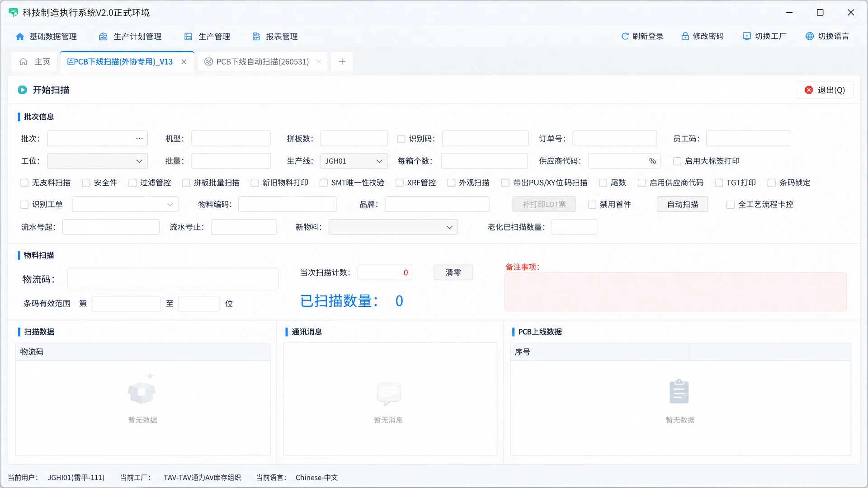Click the 切换工厂 monitor icon
868x488 pixels.
[x=746, y=36]
